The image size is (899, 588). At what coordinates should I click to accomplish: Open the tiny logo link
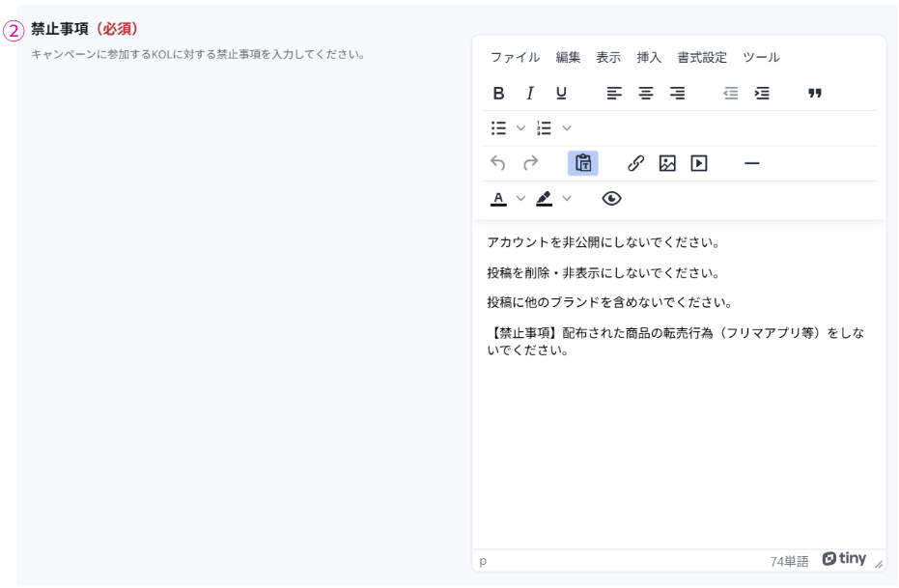844,559
